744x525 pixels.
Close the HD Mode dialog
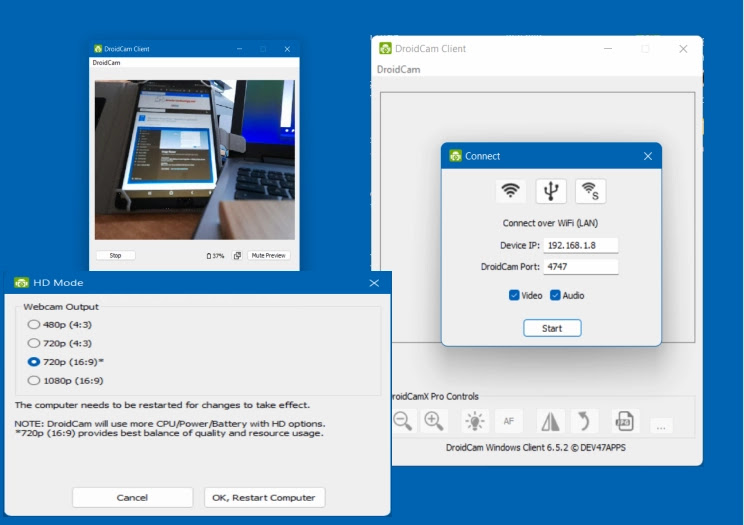pos(374,283)
